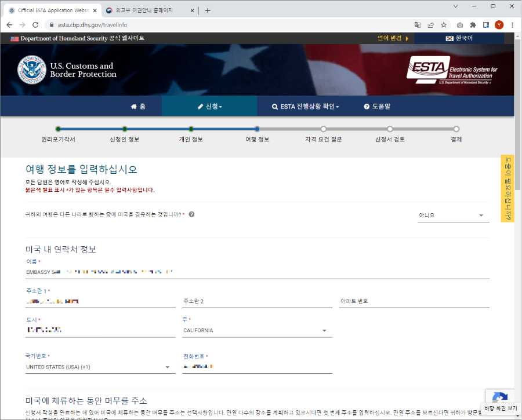Image resolution: width=522 pixels, height=420 pixels.
Task: Click the 주소란 1 input field
Action: tap(100, 301)
